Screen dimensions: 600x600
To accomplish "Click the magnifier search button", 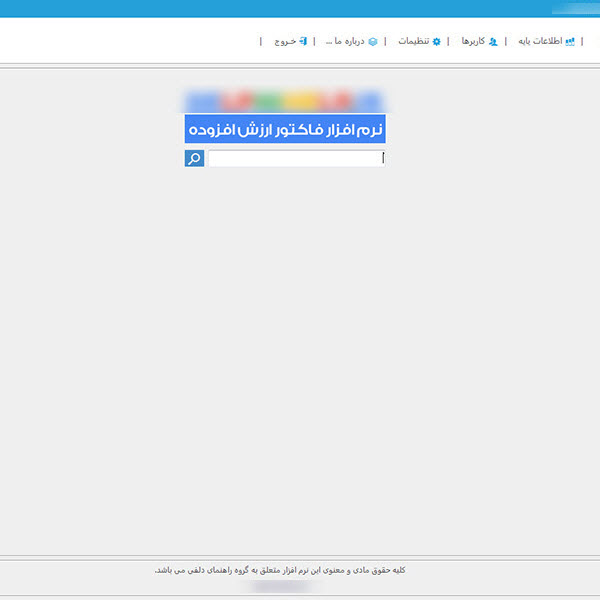I will tap(194, 158).
